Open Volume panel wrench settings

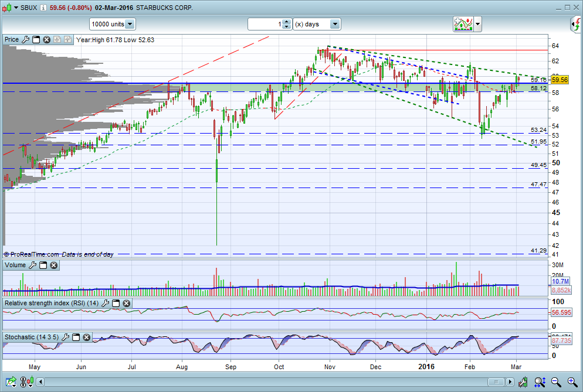(32, 265)
